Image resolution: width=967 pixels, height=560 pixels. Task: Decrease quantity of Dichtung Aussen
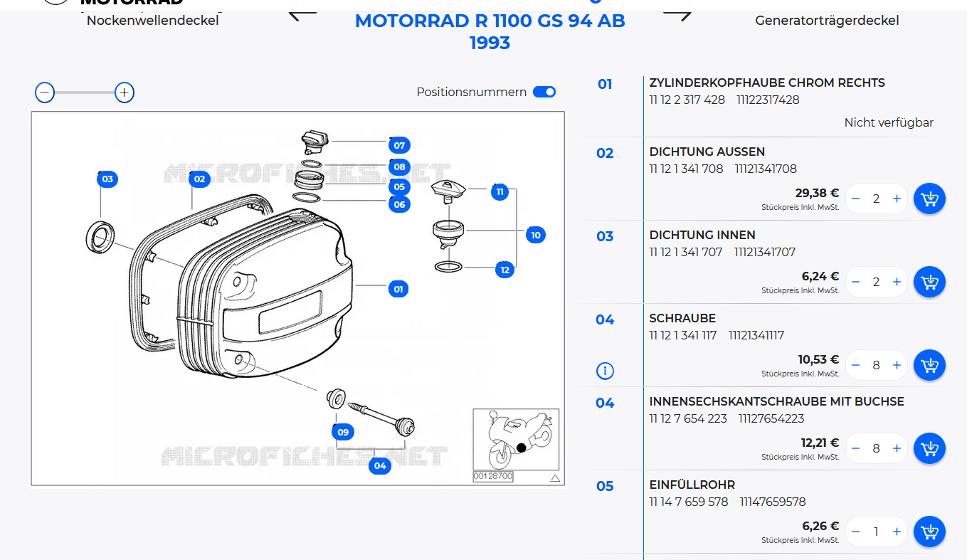point(856,199)
